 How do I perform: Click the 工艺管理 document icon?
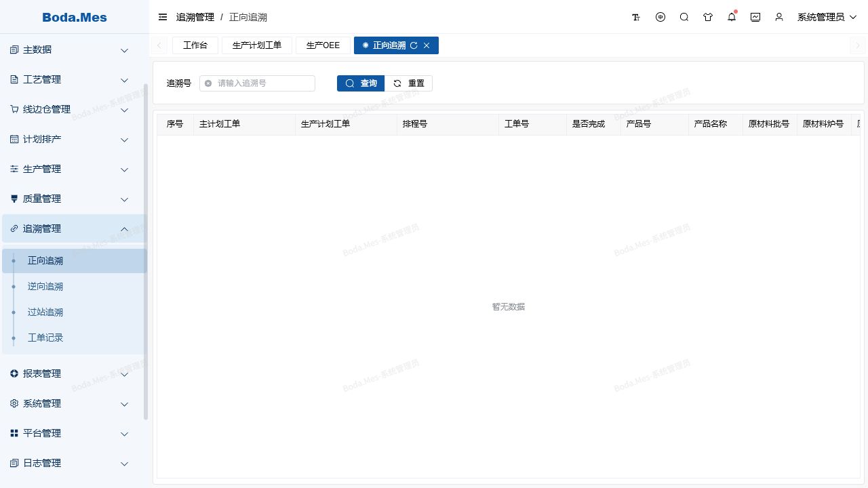tap(14, 80)
